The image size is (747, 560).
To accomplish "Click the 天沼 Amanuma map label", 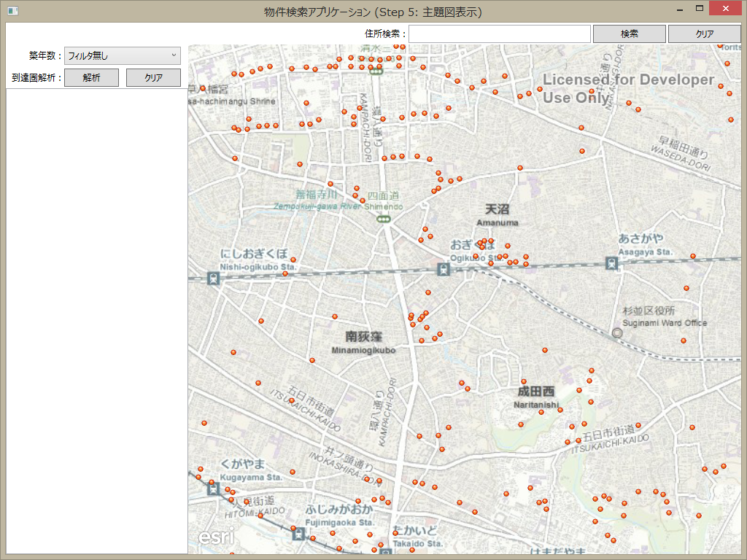I will (498, 215).
